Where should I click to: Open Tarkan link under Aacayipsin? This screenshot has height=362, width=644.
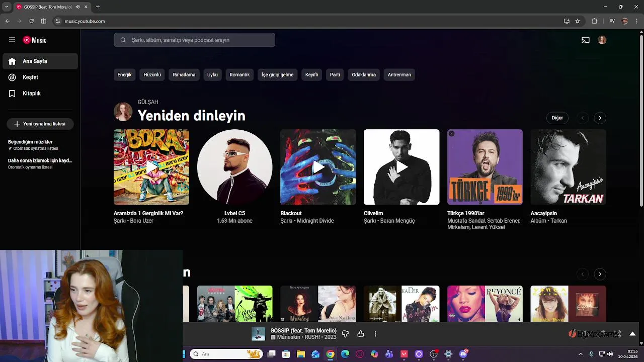tap(558, 221)
